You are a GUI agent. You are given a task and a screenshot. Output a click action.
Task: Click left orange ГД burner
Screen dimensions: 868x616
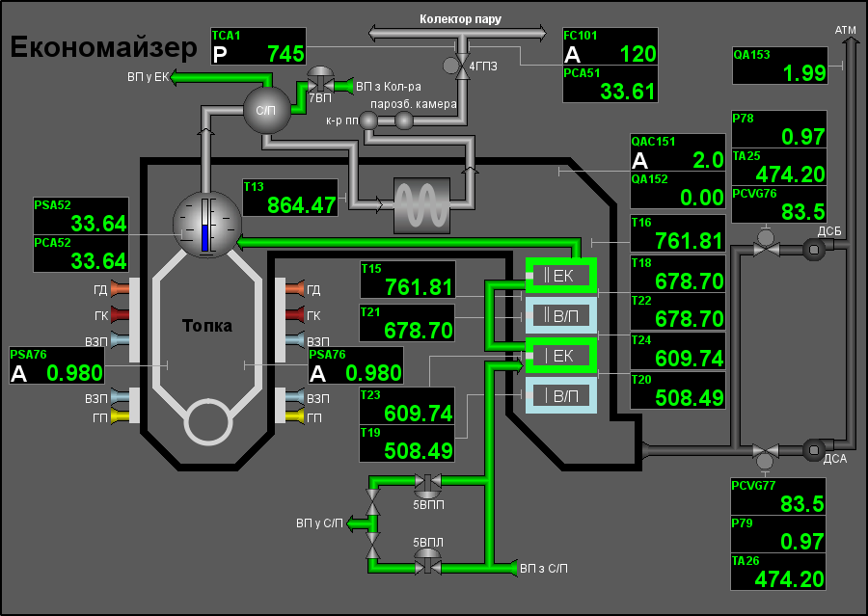pyautogui.click(x=121, y=288)
